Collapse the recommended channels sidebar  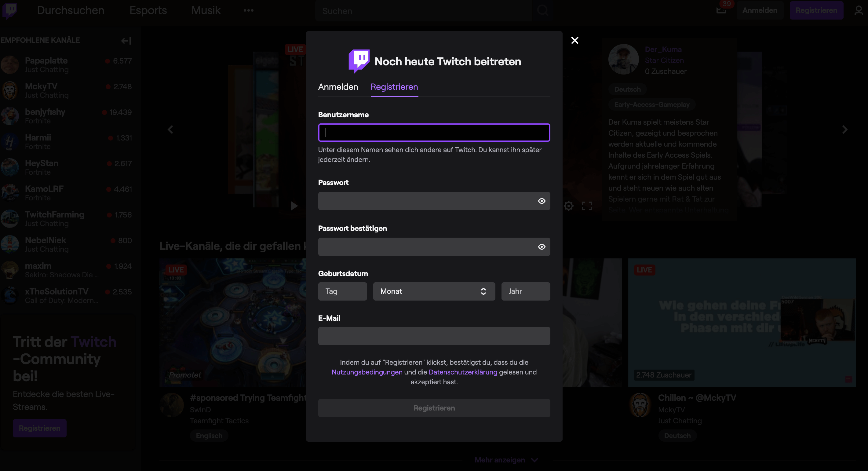coord(126,41)
